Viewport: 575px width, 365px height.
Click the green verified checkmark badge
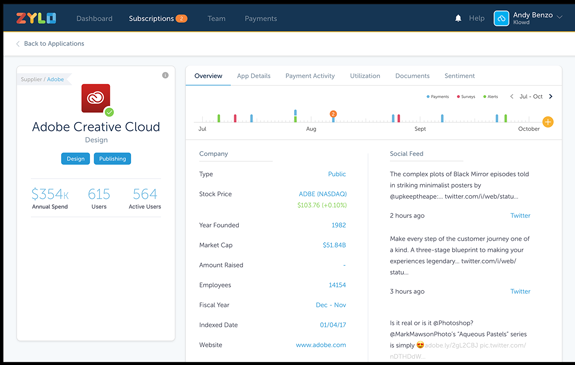(109, 112)
